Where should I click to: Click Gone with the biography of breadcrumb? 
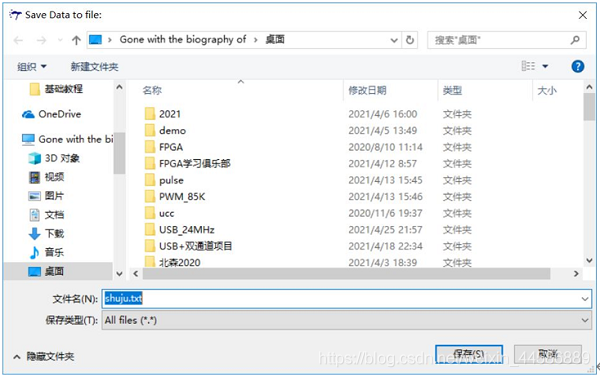(x=183, y=39)
